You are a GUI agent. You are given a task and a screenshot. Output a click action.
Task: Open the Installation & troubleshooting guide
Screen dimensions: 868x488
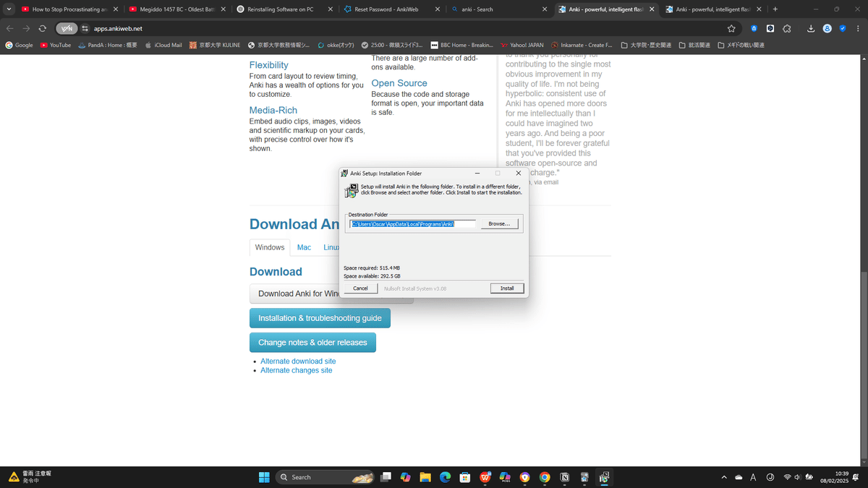(x=320, y=318)
